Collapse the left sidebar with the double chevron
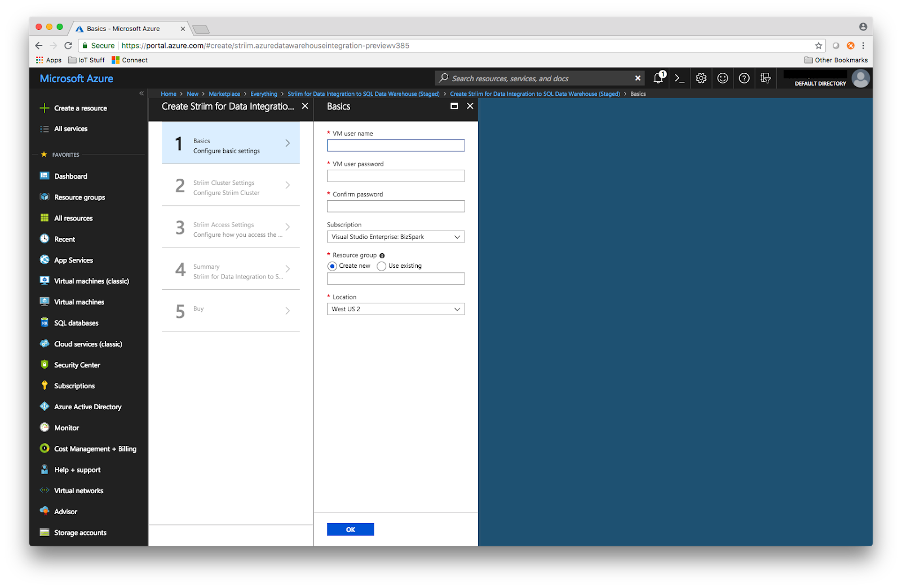The image size is (902, 588). (x=142, y=94)
